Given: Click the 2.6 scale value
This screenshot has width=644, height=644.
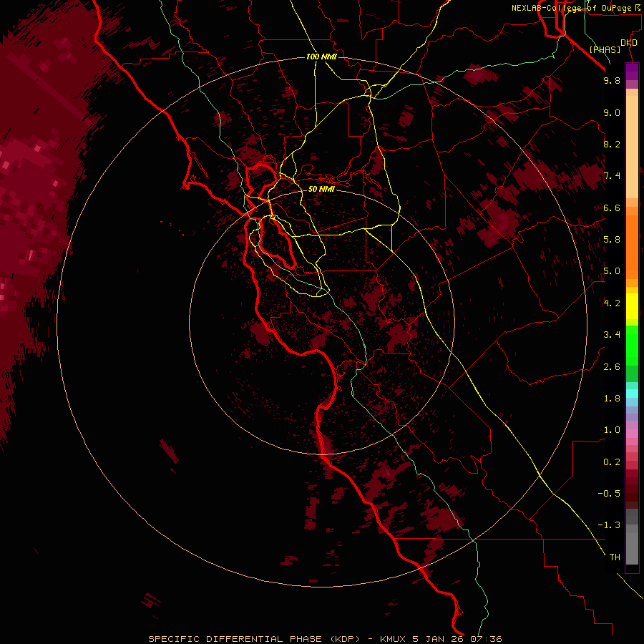Looking at the screenshot, I should (x=612, y=367).
